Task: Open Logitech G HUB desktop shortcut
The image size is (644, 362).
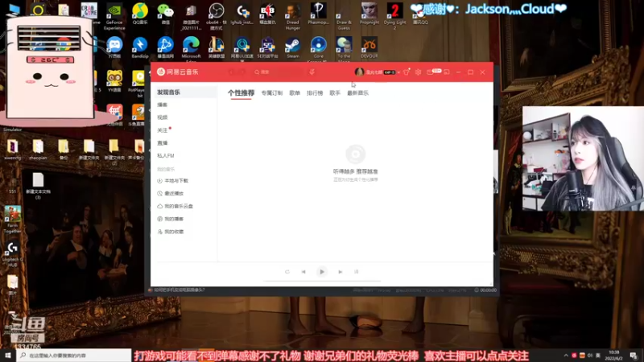Action: (13, 254)
